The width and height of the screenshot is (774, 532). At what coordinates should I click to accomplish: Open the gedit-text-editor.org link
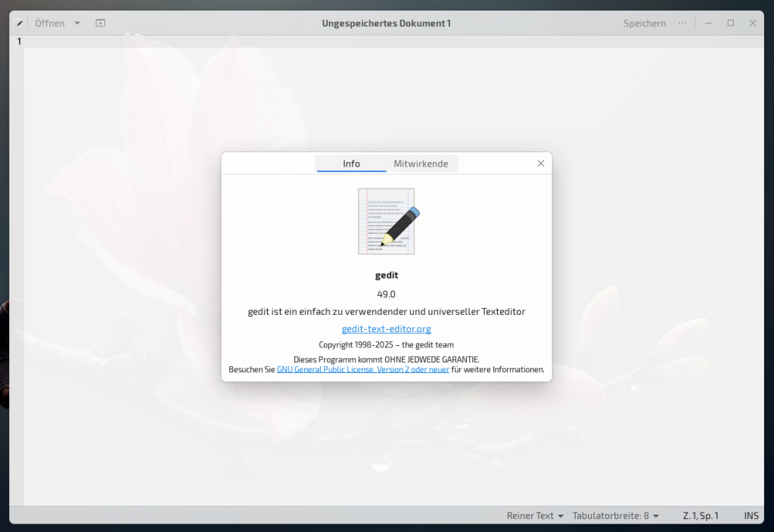(x=386, y=329)
